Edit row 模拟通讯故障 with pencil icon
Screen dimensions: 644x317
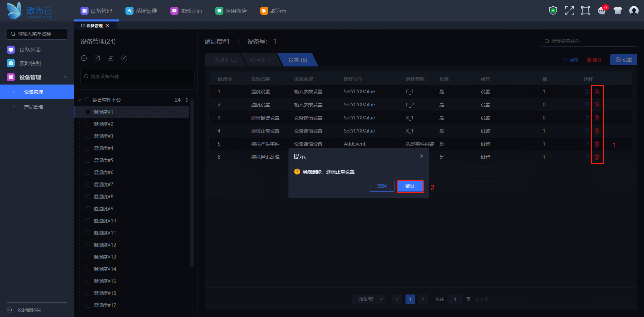(587, 157)
